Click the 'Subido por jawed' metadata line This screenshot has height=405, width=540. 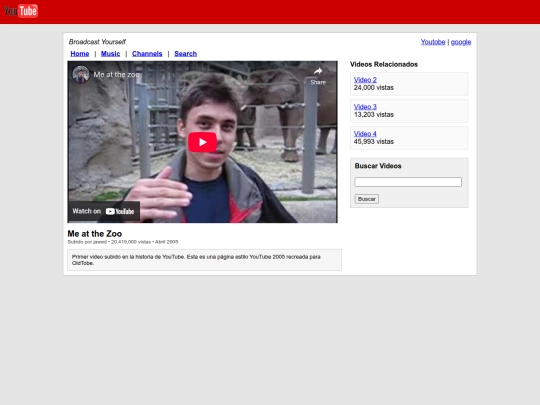[123, 242]
